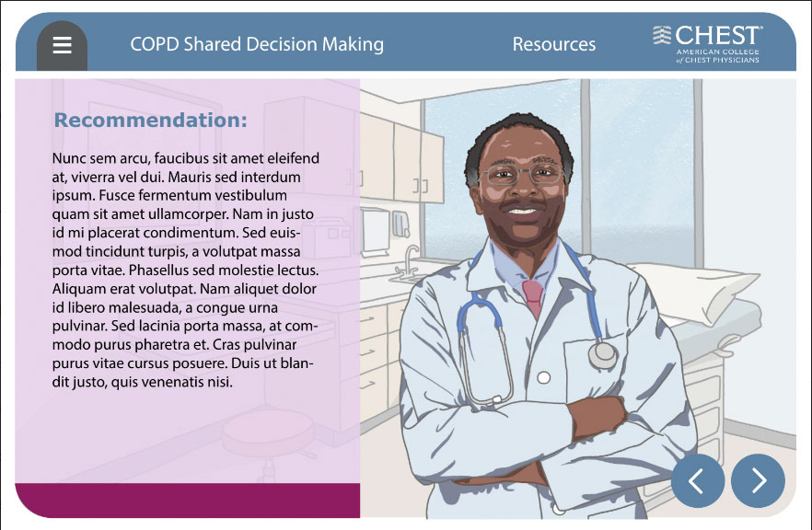Click the stethoscope chest piece

tap(602, 355)
